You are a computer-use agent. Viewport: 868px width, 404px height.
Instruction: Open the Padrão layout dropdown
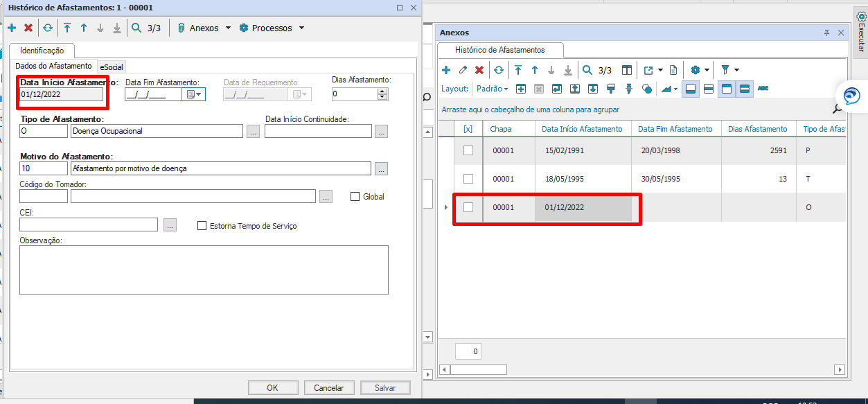pyautogui.click(x=493, y=89)
